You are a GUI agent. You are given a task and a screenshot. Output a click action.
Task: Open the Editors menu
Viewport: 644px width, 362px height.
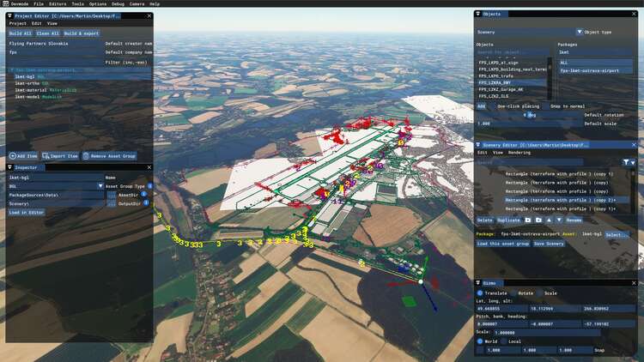pyautogui.click(x=58, y=3)
